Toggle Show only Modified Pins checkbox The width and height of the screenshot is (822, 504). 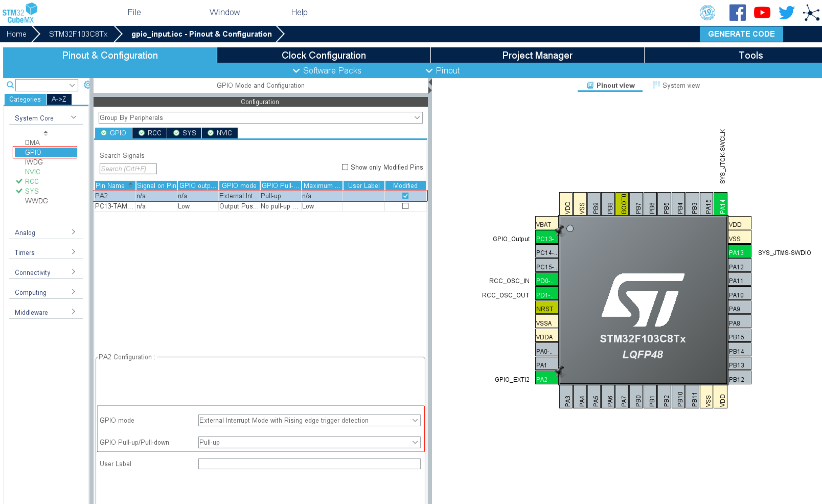point(345,167)
